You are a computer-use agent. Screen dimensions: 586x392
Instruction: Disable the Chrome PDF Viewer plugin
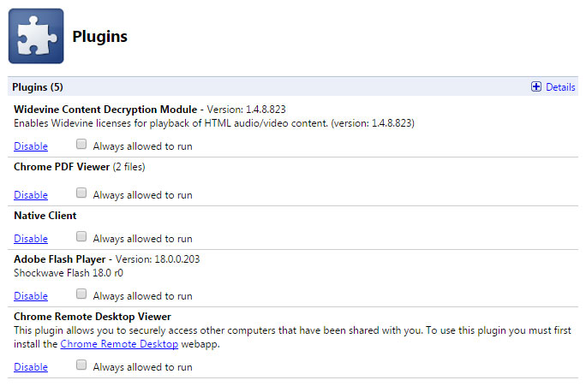[x=31, y=195]
